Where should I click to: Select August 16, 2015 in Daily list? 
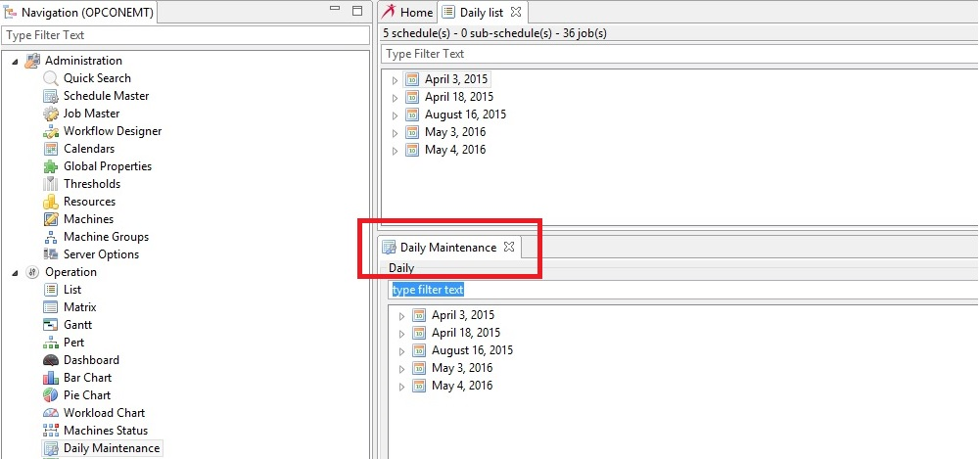point(466,115)
